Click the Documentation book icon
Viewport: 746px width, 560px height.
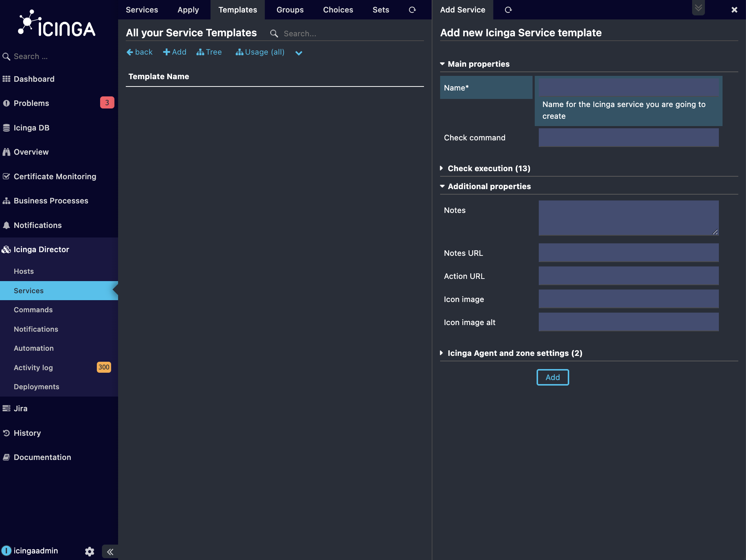6,457
